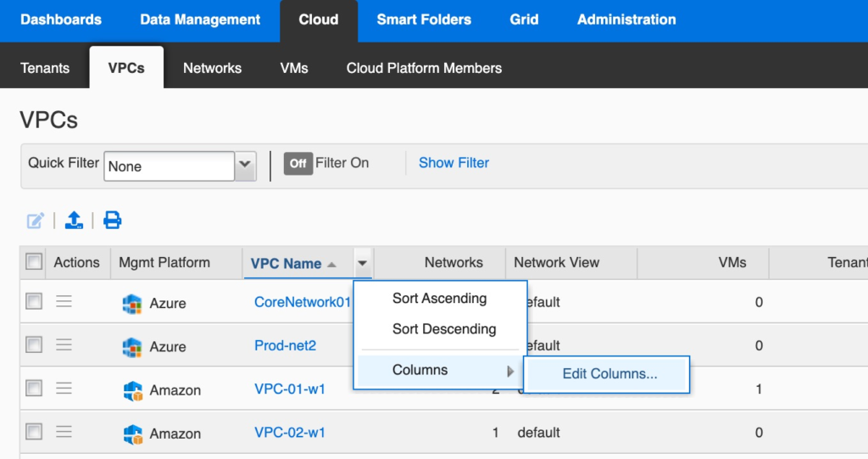Open action menu for CoreNetwork01 row

point(64,302)
